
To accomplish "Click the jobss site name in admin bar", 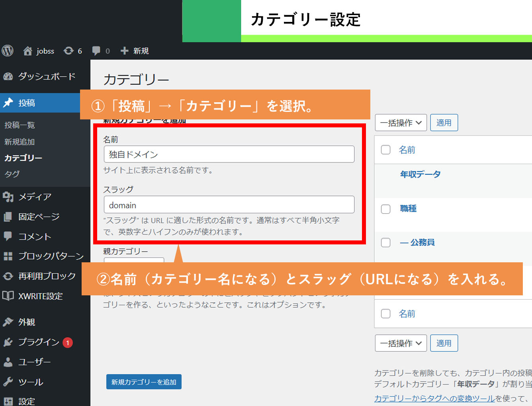I will (x=45, y=51).
